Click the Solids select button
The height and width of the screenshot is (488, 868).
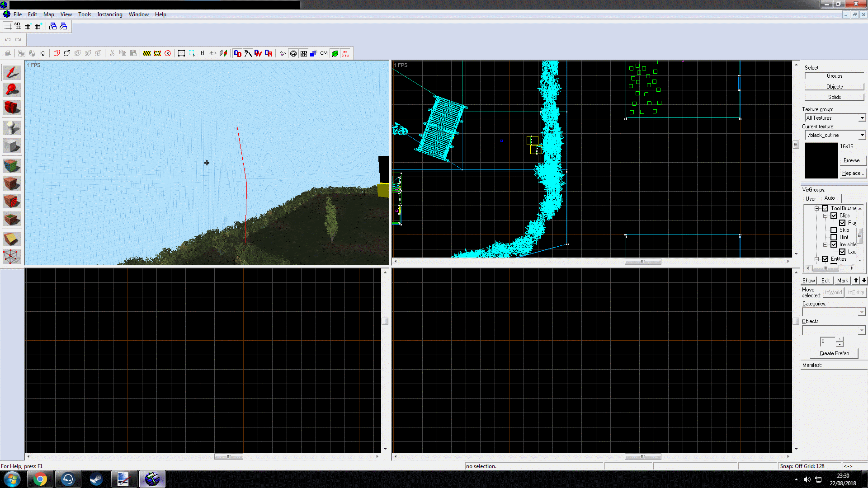click(x=834, y=97)
